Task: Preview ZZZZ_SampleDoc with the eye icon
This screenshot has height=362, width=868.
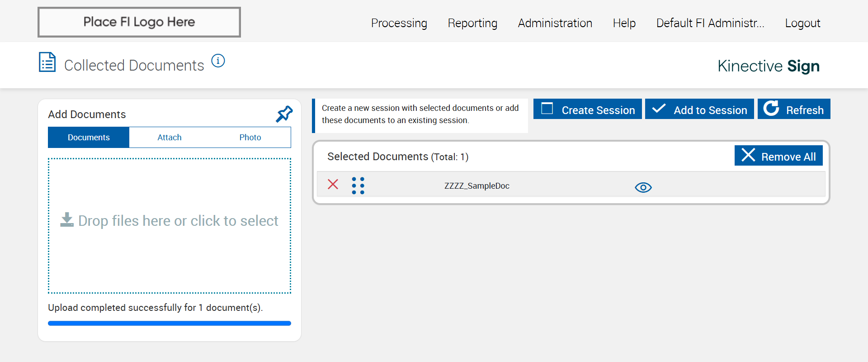Action: pos(643,187)
